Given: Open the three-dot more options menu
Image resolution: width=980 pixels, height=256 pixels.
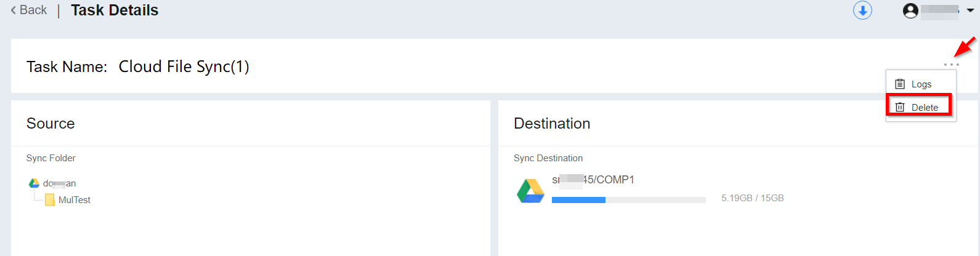Looking at the screenshot, I should (x=951, y=65).
